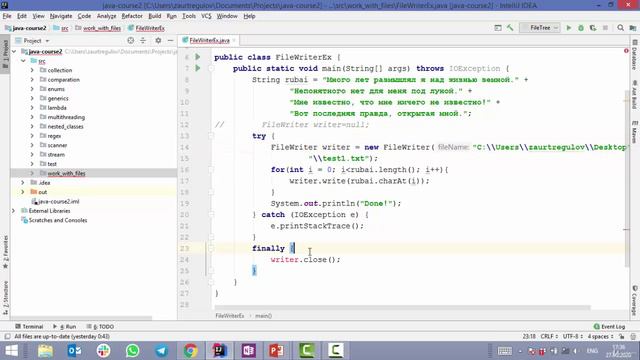This screenshot has height=360, width=640.
Task: Click the UTF-8 encoding in status bar
Action: coord(572,337)
